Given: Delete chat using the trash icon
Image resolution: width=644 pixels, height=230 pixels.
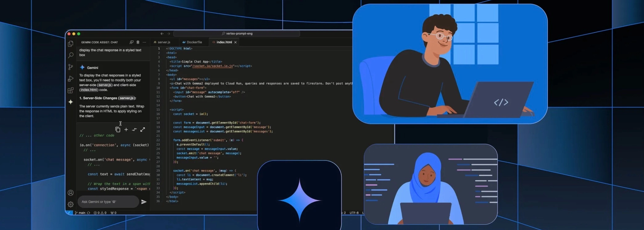Looking at the screenshot, I should point(138,42).
